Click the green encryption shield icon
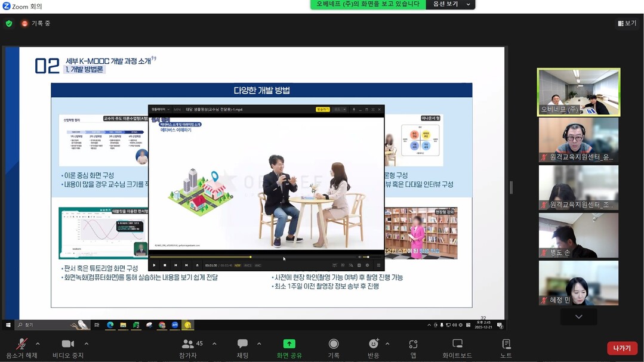This screenshot has height=362, width=644. pos(9,23)
